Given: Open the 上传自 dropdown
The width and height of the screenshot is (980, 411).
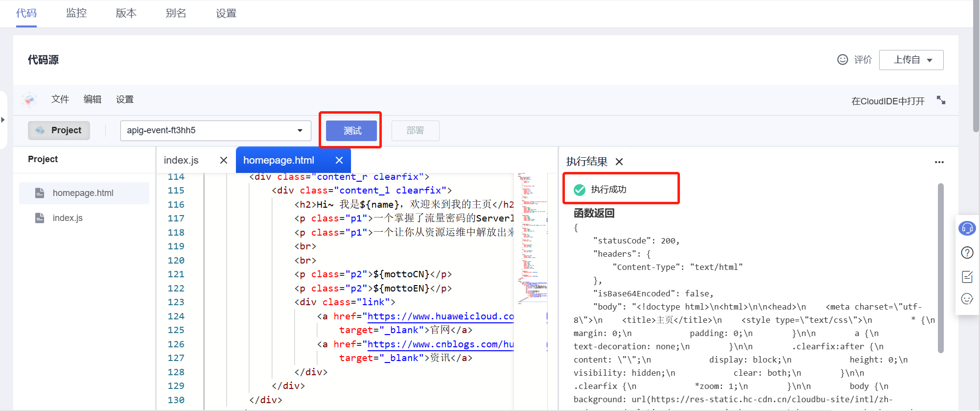Looking at the screenshot, I should [911, 60].
